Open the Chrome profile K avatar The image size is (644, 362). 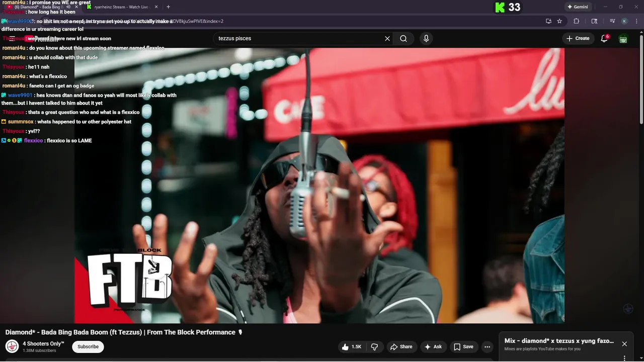coord(624,21)
